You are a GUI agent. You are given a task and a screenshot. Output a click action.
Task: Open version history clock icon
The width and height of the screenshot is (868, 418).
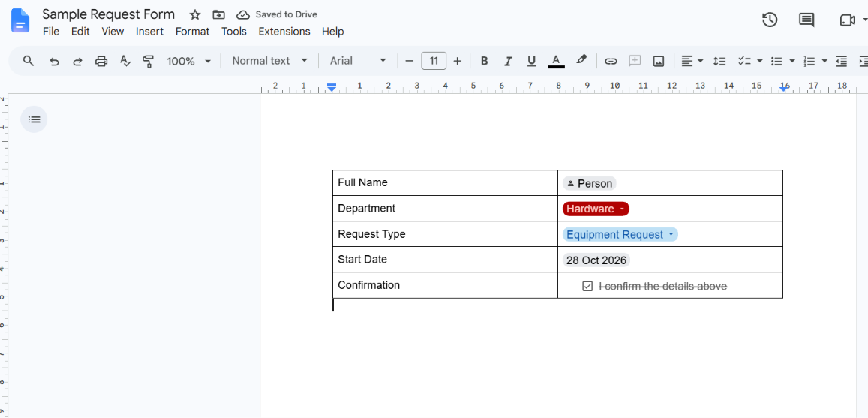[x=770, y=20]
